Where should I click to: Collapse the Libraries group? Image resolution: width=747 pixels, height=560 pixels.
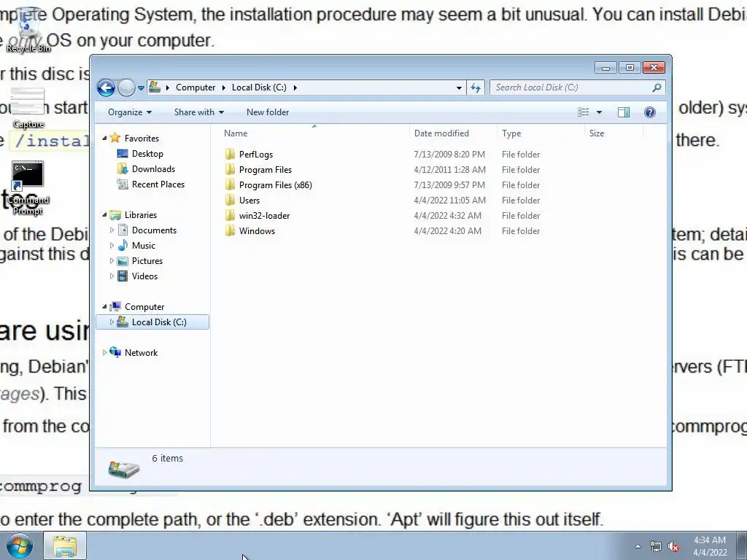(104, 215)
